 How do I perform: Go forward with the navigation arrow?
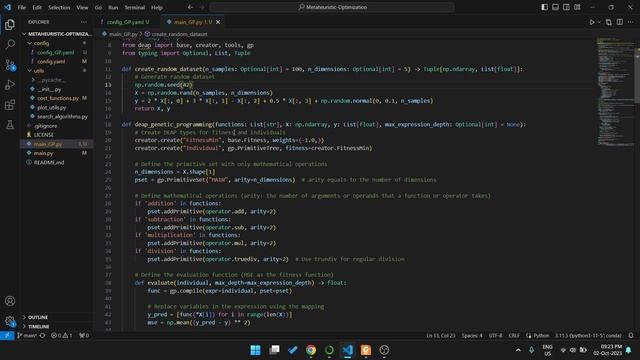tap(202, 7)
